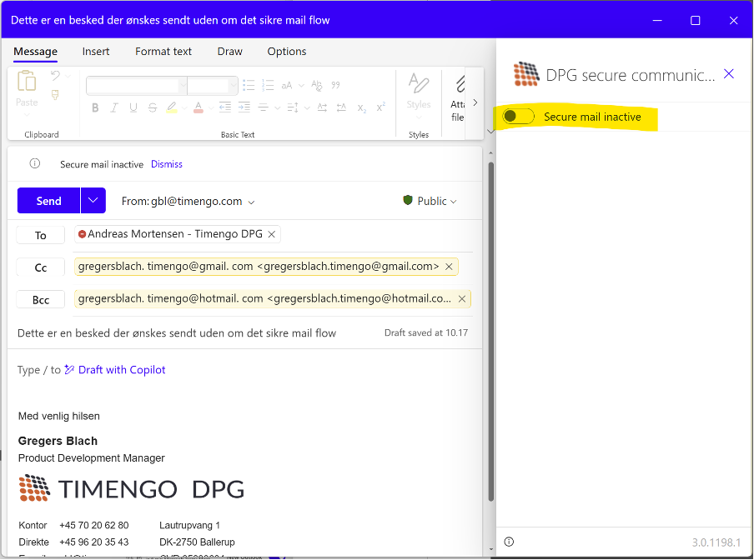Apply the text highlight color
This screenshot has width=754, height=560.
click(x=172, y=107)
